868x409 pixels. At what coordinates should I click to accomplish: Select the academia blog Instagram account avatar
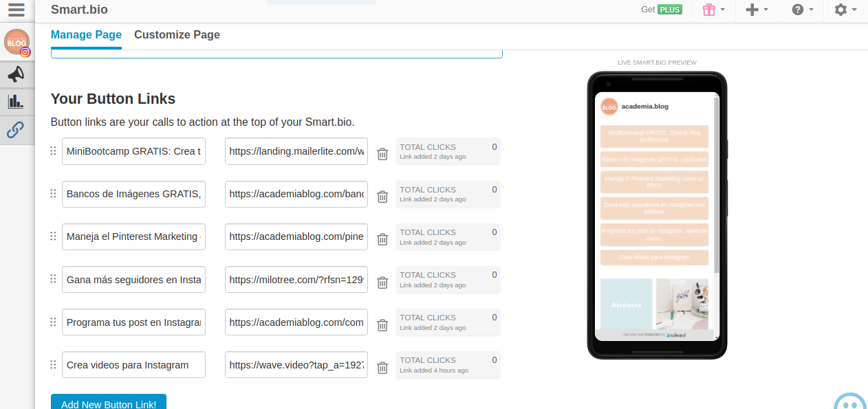click(x=17, y=42)
